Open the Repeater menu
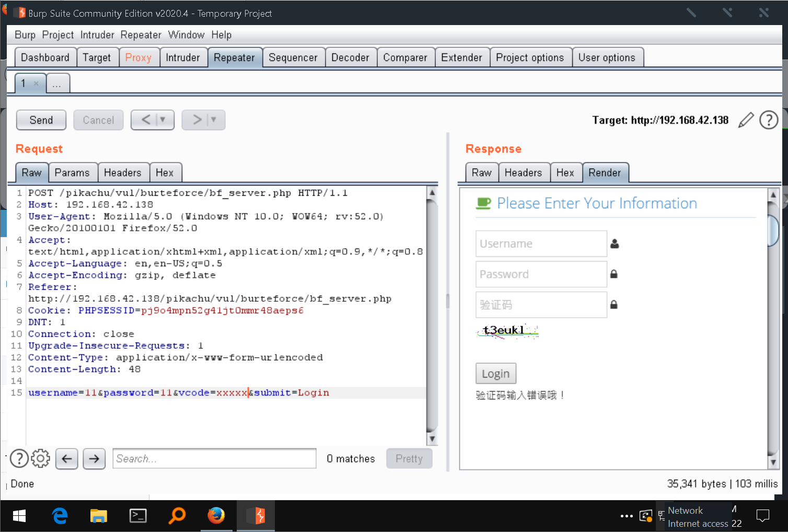 pos(141,35)
